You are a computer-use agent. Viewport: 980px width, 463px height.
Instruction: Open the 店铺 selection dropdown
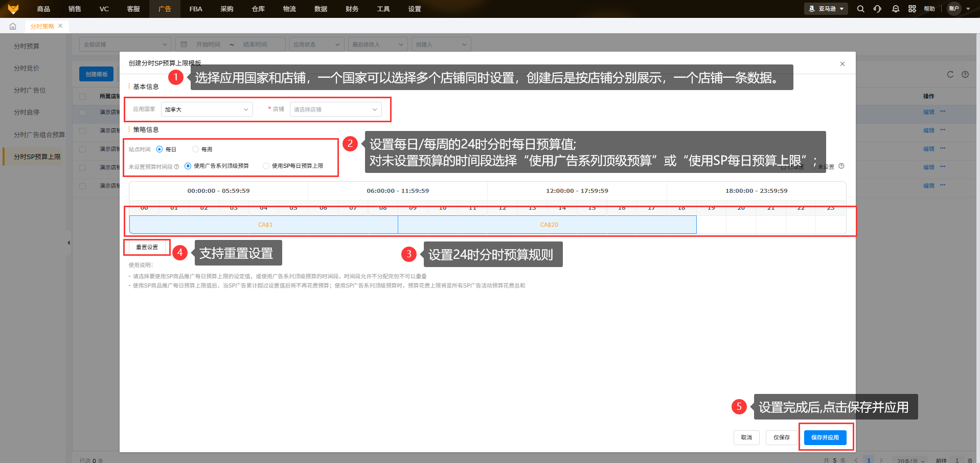click(x=335, y=109)
